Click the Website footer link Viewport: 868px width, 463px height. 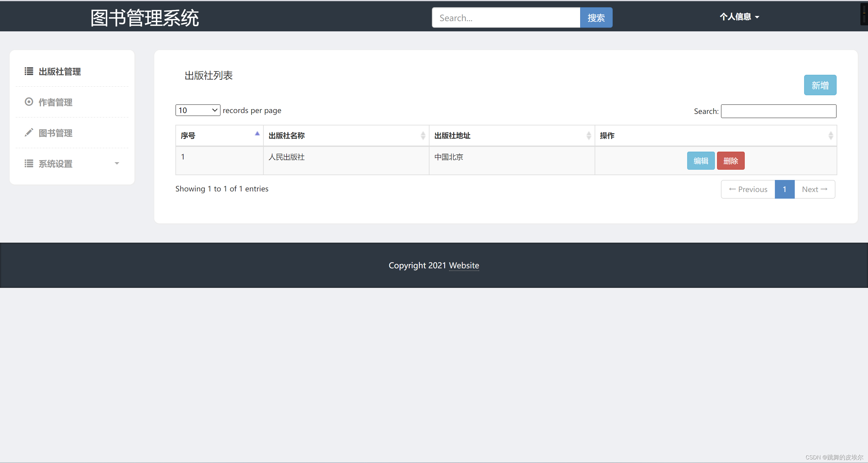coord(464,266)
